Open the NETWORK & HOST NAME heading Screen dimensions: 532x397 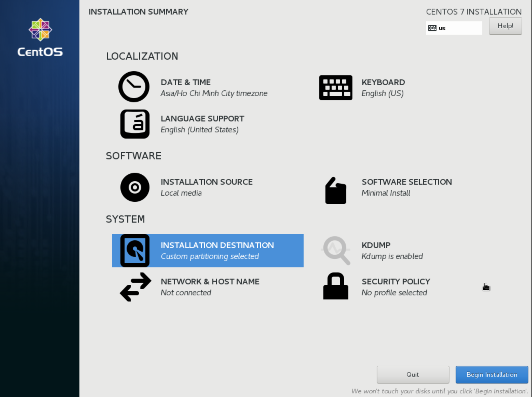tap(210, 282)
